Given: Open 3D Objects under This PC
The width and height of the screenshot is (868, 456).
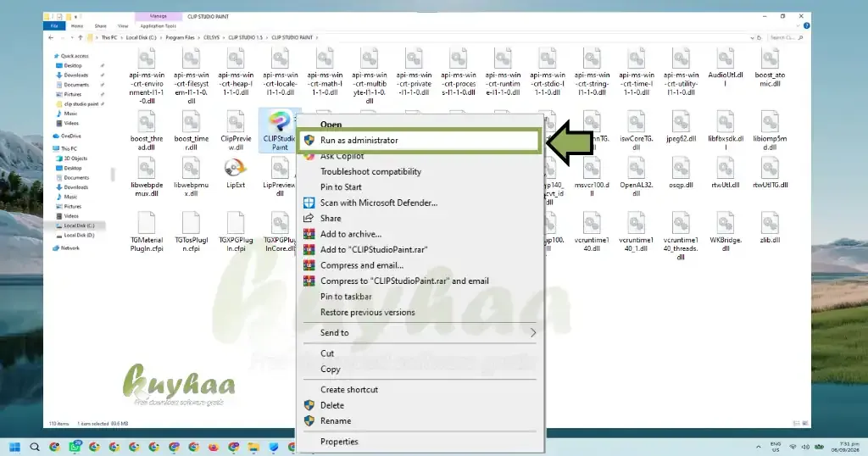Looking at the screenshot, I should pos(72,158).
